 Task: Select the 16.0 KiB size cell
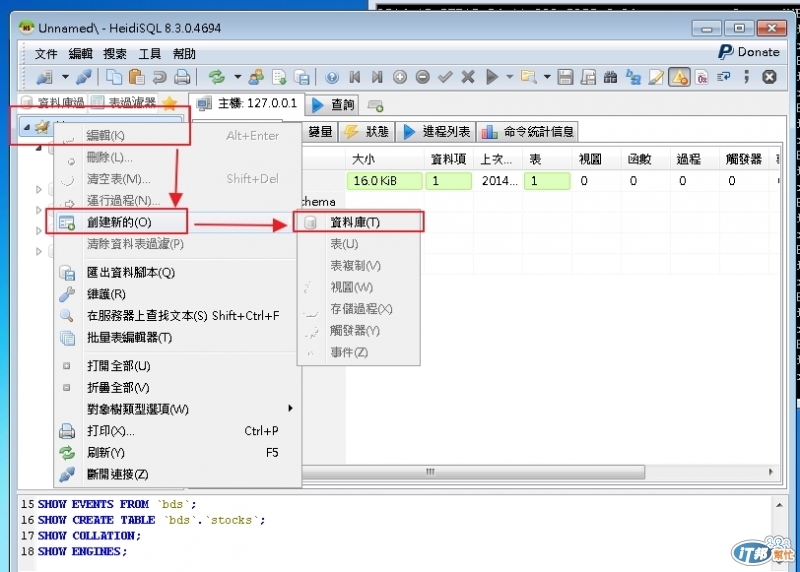coord(385,181)
